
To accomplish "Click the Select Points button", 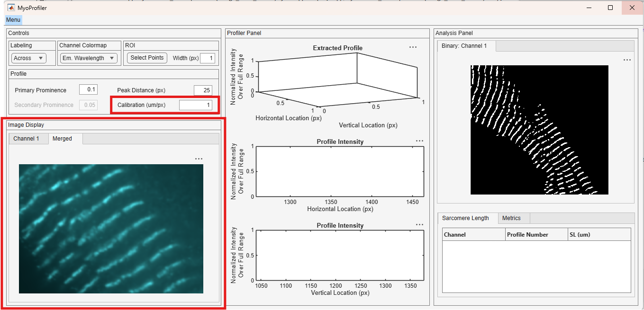I will [147, 58].
